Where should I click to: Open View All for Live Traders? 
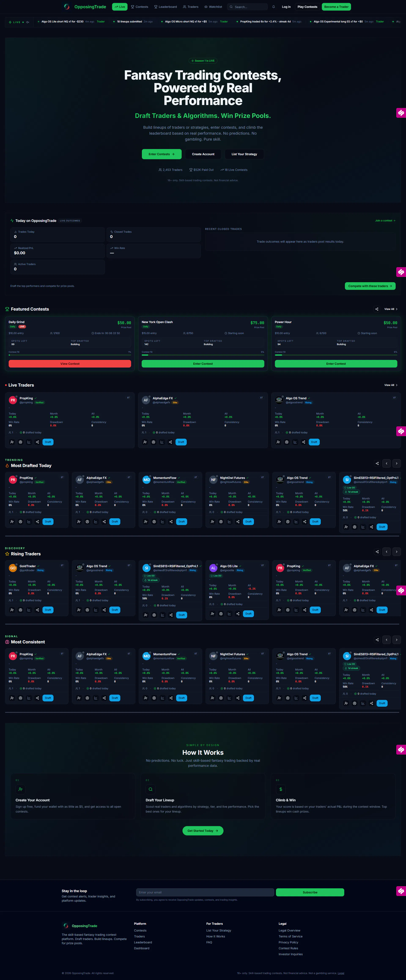pos(391,385)
